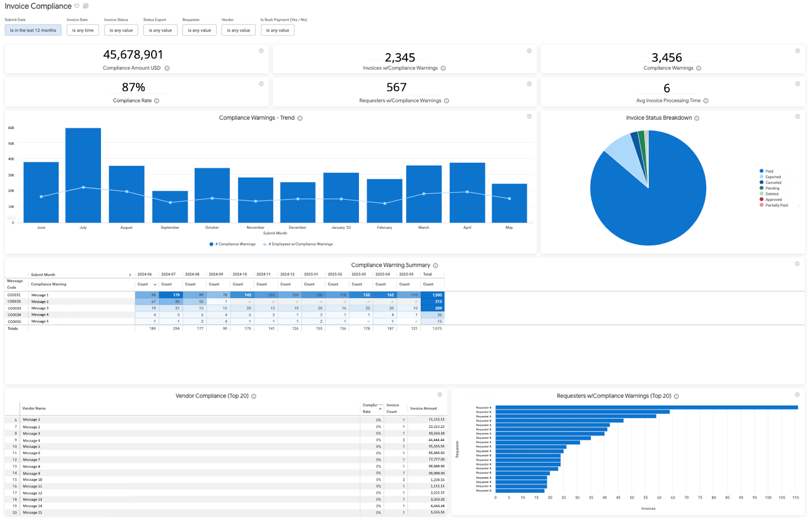The image size is (812, 526).
Task: Toggle the '# Compliance Warnings' legend entry
Action: [x=232, y=244]
